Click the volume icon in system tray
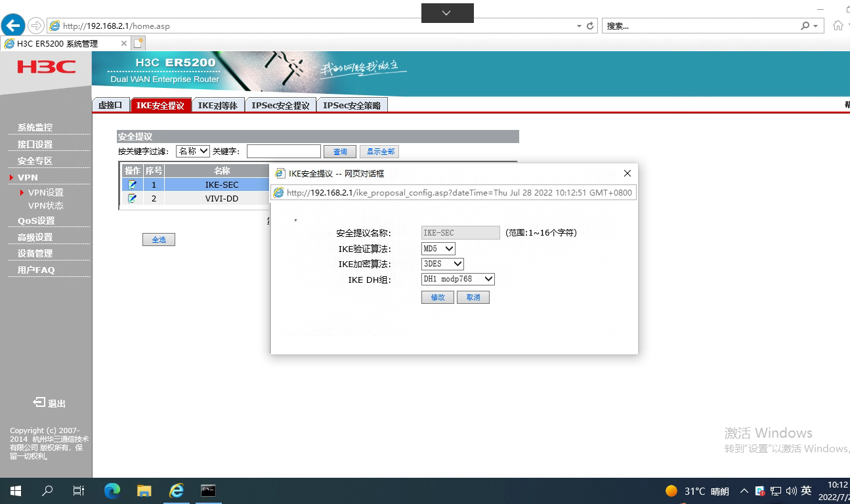The width and height of the screenshot is (850, 504). (x=791, y=491)
